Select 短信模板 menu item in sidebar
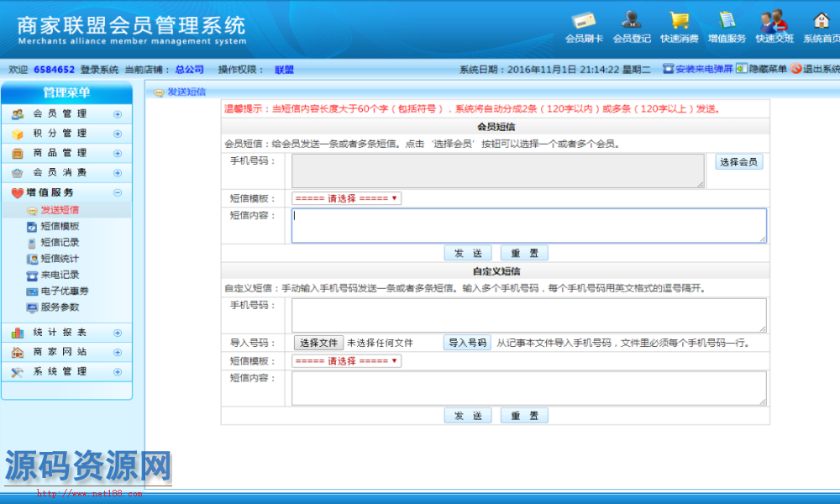 coord(60,226)
